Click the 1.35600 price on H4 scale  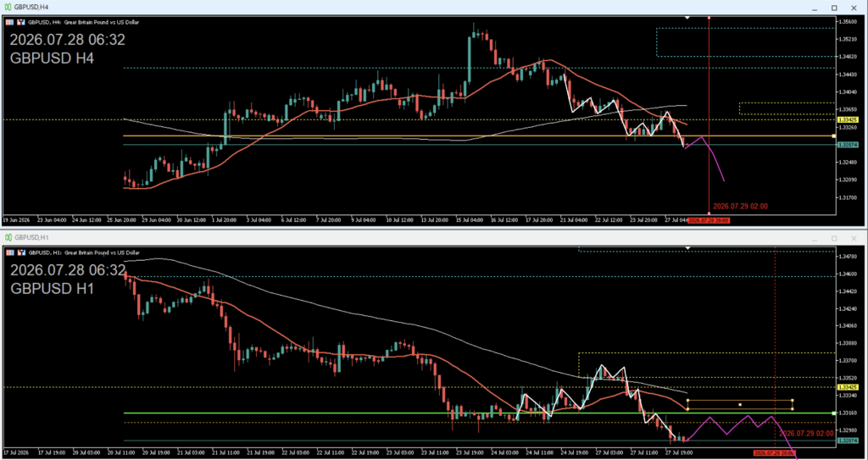click(x=848, y=21)
